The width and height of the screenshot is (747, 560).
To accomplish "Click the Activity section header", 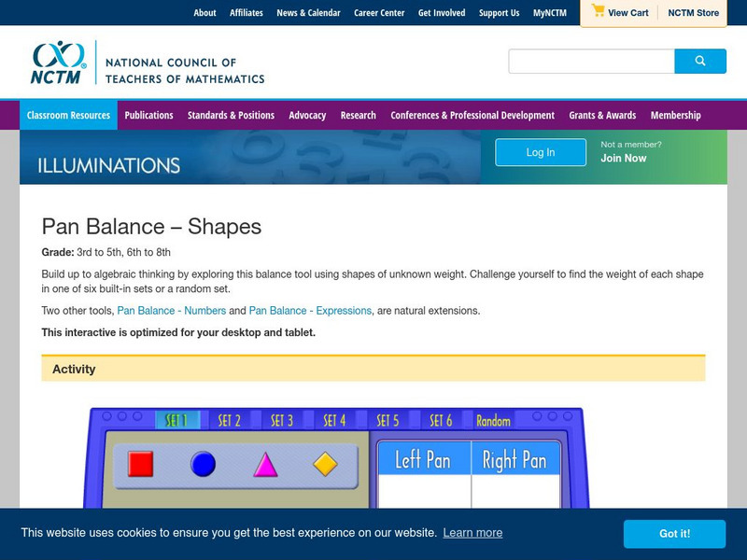I will coord(373,369).
